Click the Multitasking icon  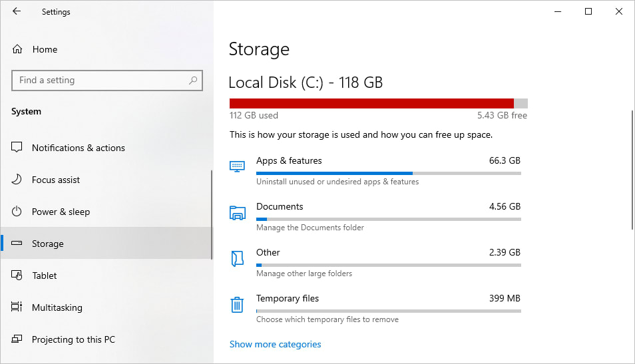point(18,307)
